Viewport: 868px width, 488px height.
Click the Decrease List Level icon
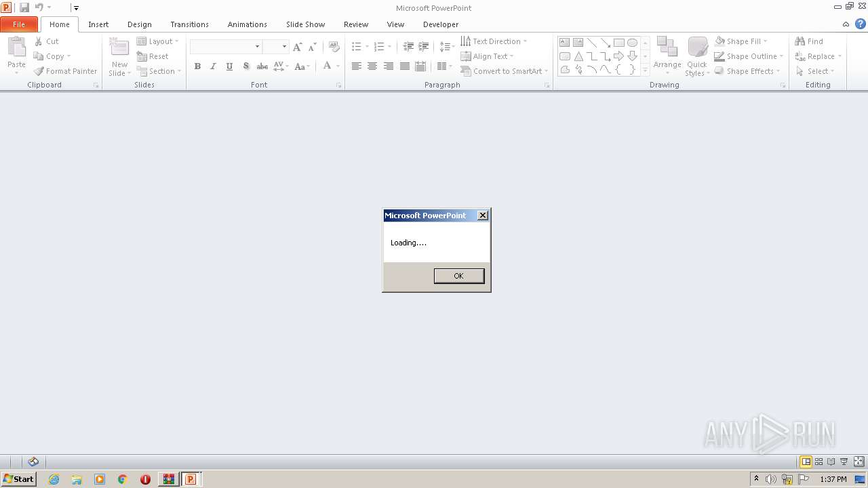pyautogui.click(x=408, y=47)
